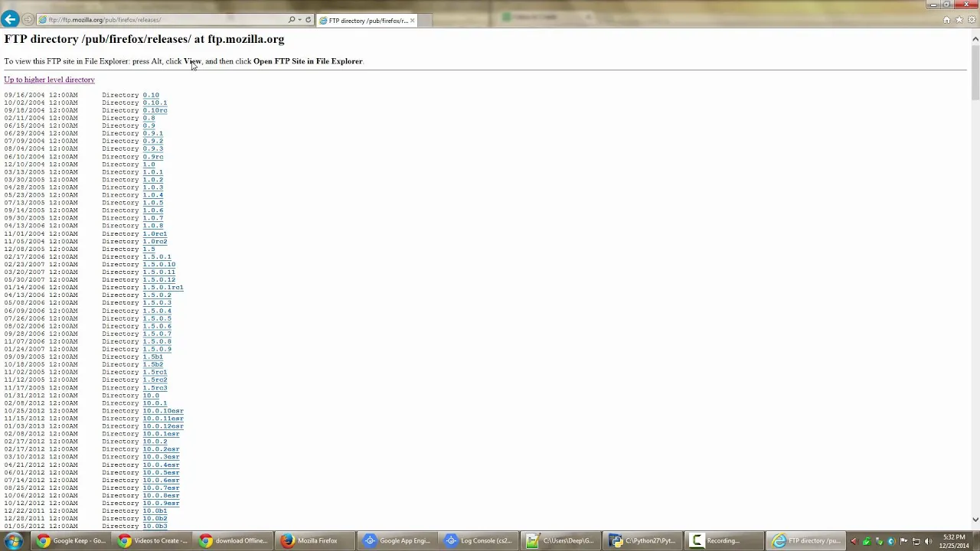Switch to Videos to Create Chrome taskbar button
The width and height of the screenshot is (980, 551).
click(152, 541)
